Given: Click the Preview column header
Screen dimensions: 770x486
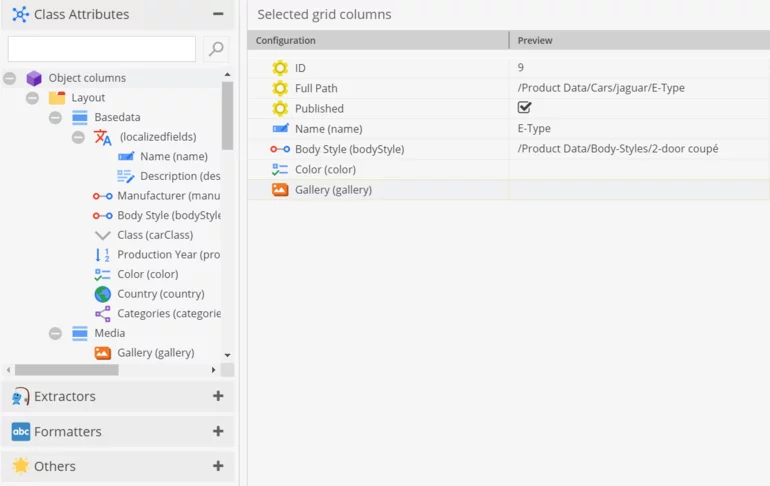Looking at the screenshot, I should click(x=639, y=40).
